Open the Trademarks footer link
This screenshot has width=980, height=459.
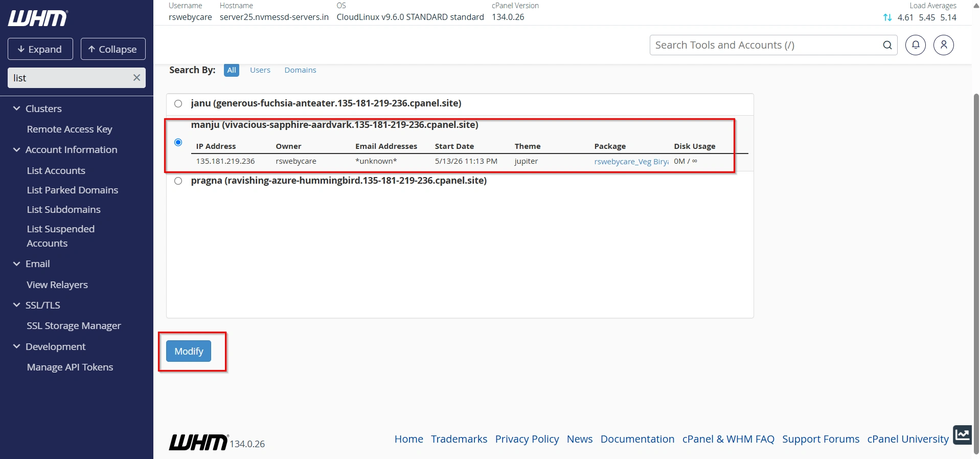click(x=459, y=439)
